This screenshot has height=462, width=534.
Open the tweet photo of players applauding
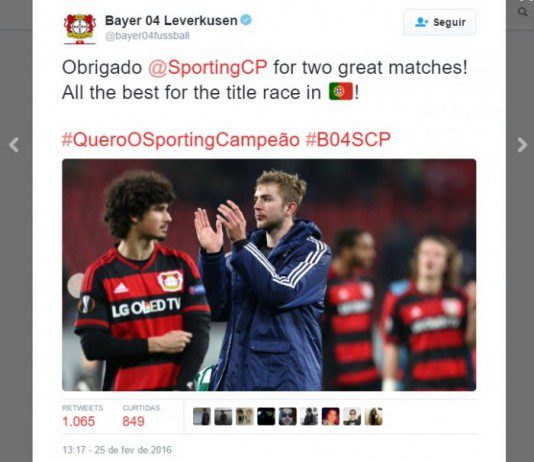(x=269, y=275)
